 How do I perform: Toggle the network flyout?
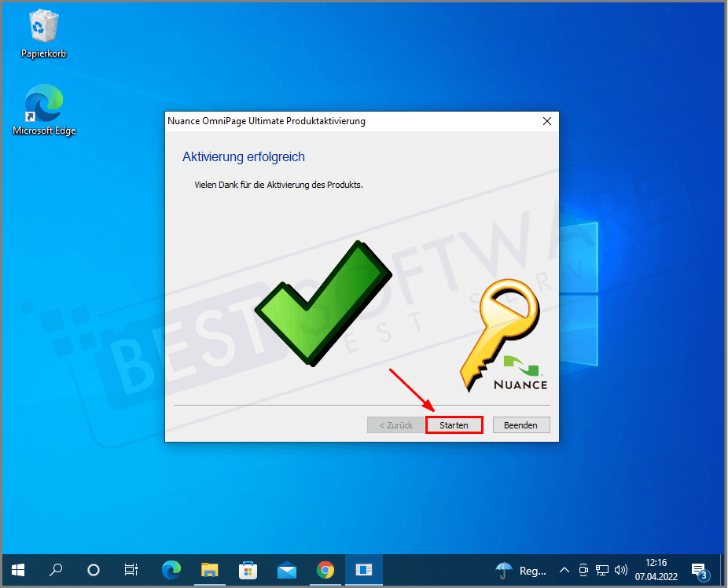click(603, 569)
